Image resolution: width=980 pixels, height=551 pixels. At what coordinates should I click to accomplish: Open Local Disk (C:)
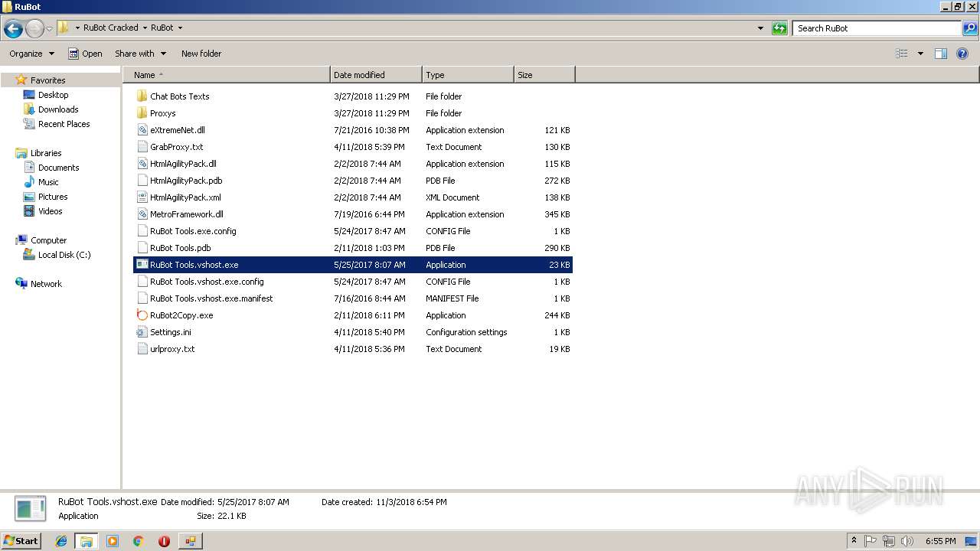click(x=64, y=255)
